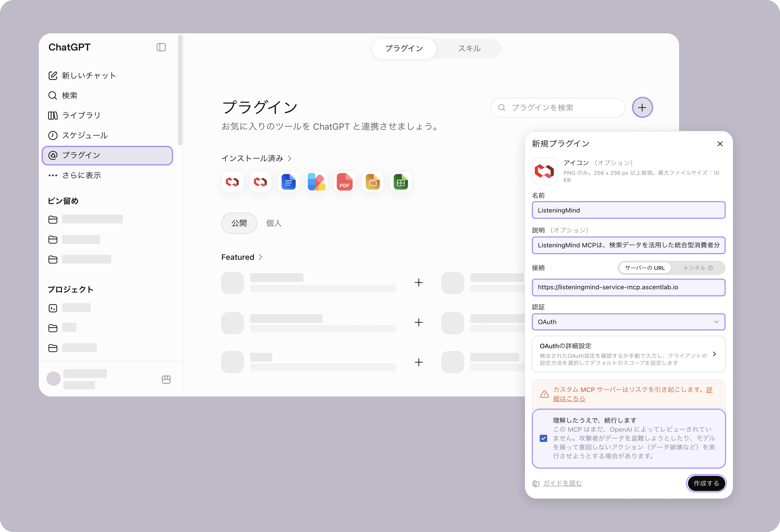The width and height of the screenshot is (780, 532).
Task: Focus the プラグインを検索 search field
Action: (558, 108)
